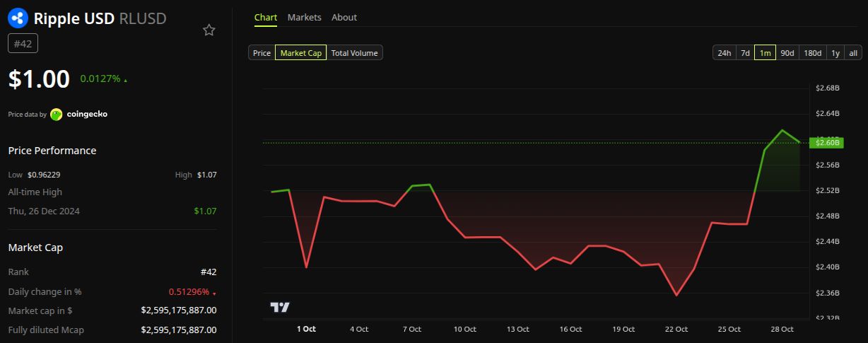Set chart range to all
Screen dimensions: 868x343
(853, 52)
